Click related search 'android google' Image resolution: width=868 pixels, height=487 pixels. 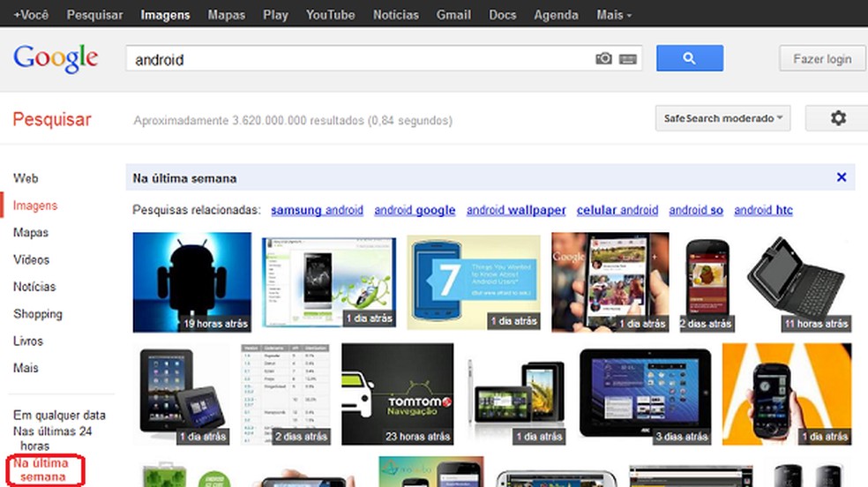tap(415, 210)
